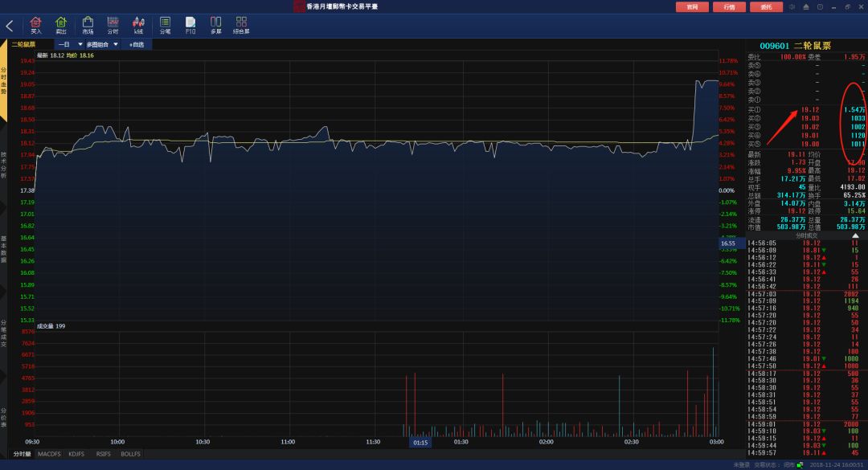868x470 pixels.
Task: Click the 01:15 time marker on axis
Action: [420, 443]
